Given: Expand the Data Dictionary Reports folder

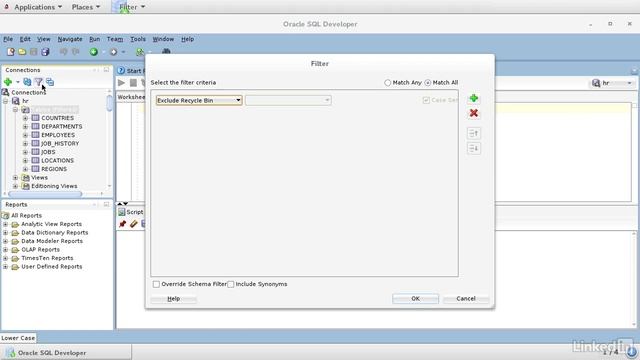Looking at the screenshot, I should 5,233.
